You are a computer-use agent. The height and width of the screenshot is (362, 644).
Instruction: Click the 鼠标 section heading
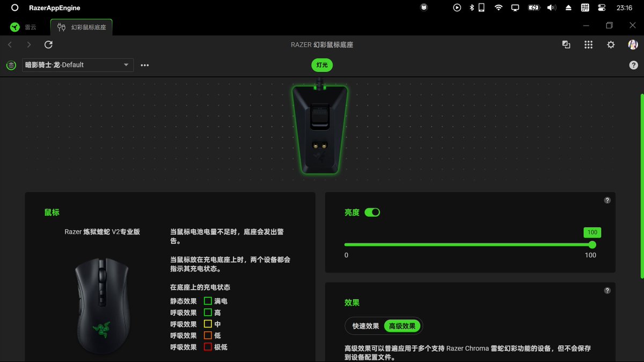click(x=52, y=212)
